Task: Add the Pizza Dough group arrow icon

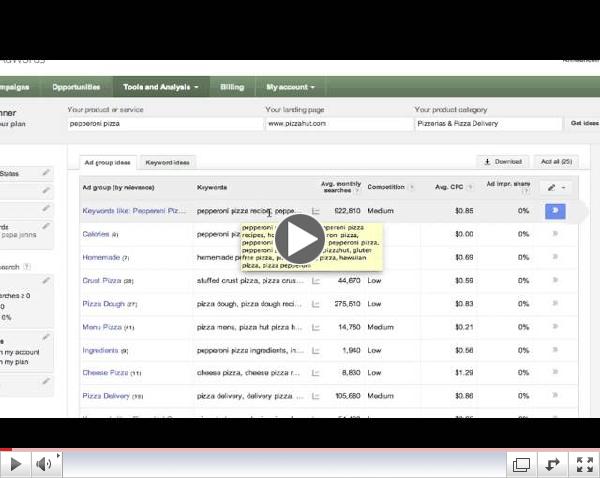Action: point(555,303)
